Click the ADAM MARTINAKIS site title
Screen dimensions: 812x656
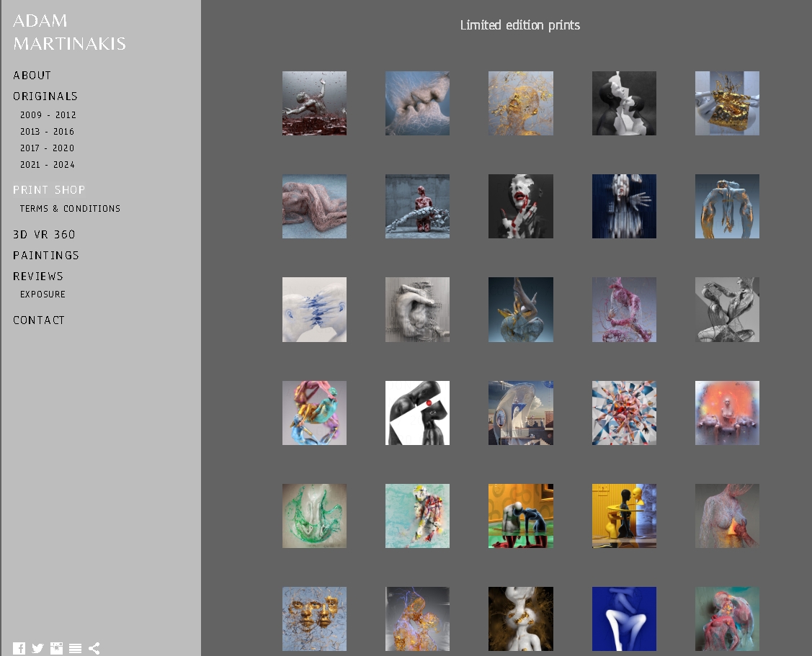(x=69, y=32)
